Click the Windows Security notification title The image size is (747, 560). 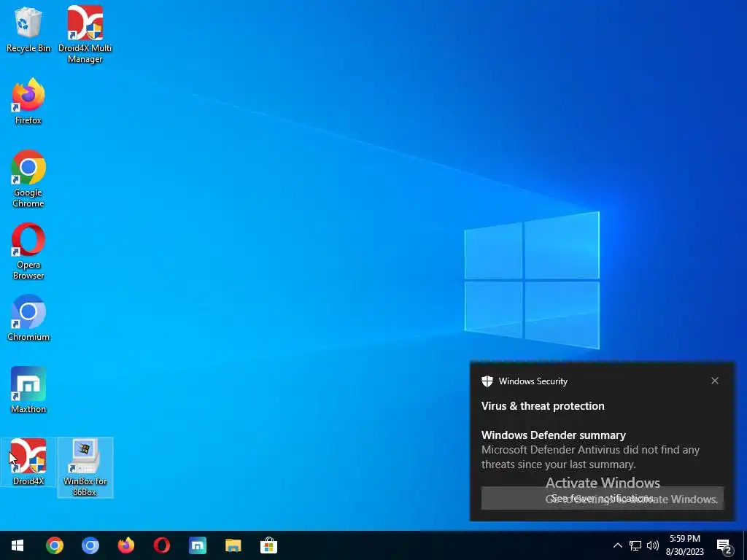coord(533,381)
